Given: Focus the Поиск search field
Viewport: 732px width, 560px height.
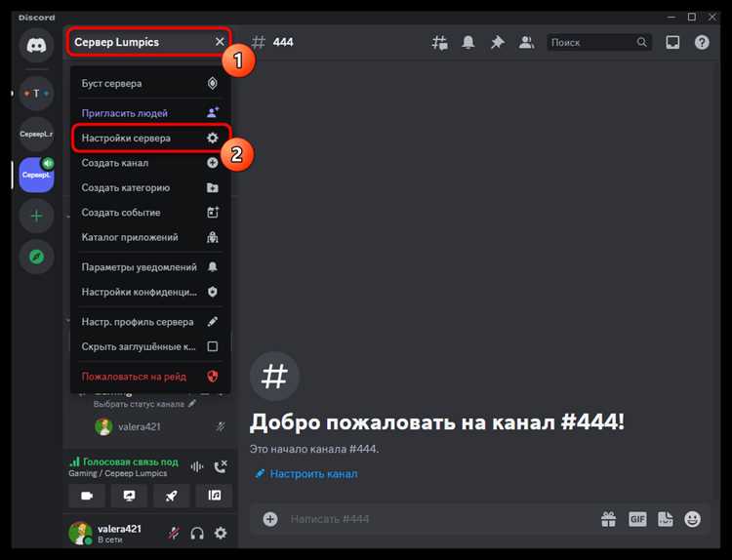Looking at the screenshot, I should 599,43.
